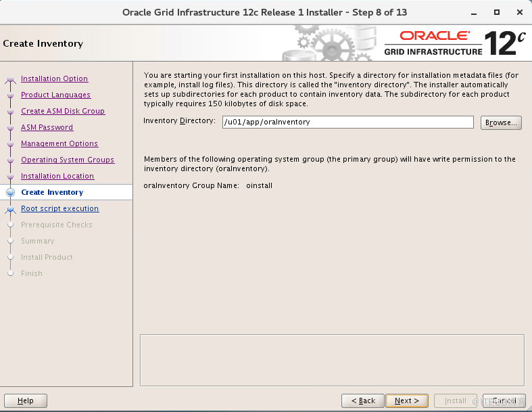The width and height of the screenshot is (532, 412).
Task: Cancel the installer
Action: tap(504, 400)
